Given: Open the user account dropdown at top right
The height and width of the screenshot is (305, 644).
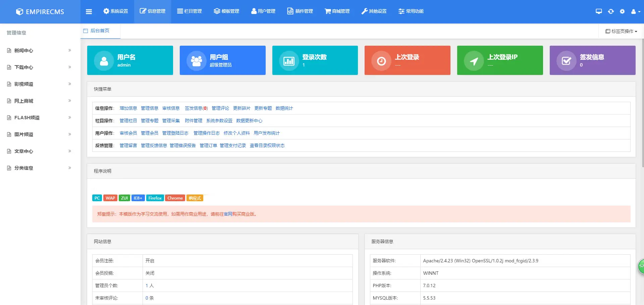Looking at the screenshot, I should coord(635,11).
